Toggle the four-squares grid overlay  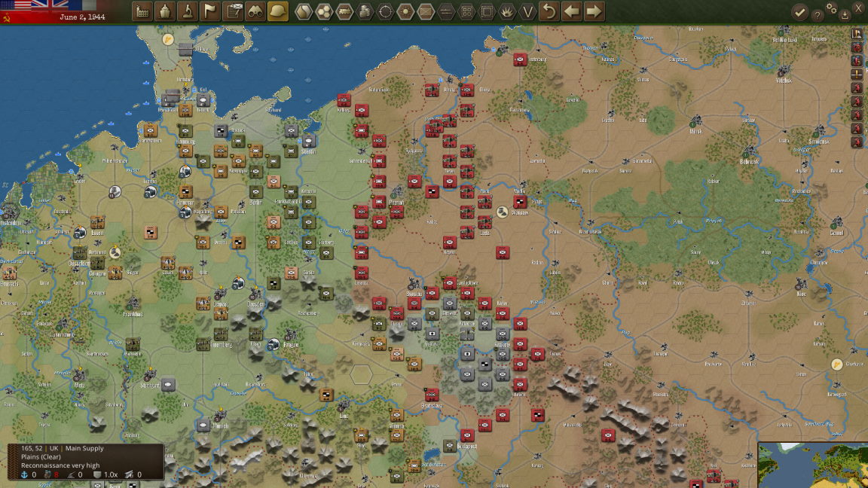pos(466,11)
